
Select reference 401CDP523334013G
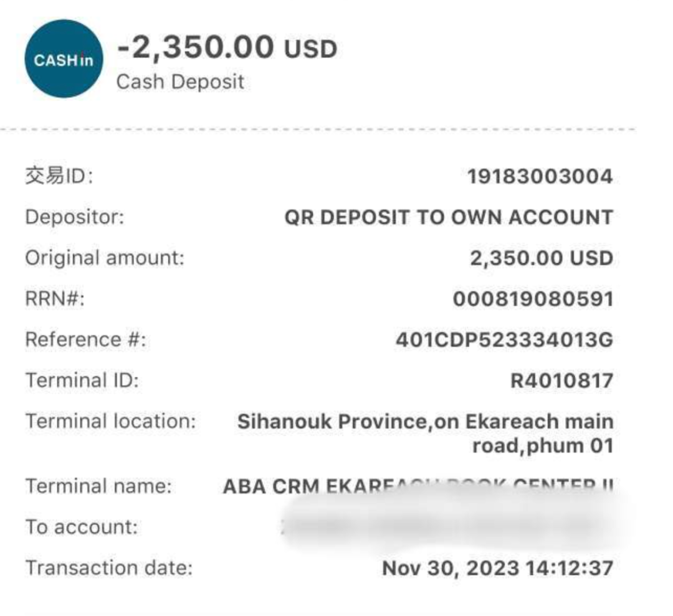click(x=504, y=339)
